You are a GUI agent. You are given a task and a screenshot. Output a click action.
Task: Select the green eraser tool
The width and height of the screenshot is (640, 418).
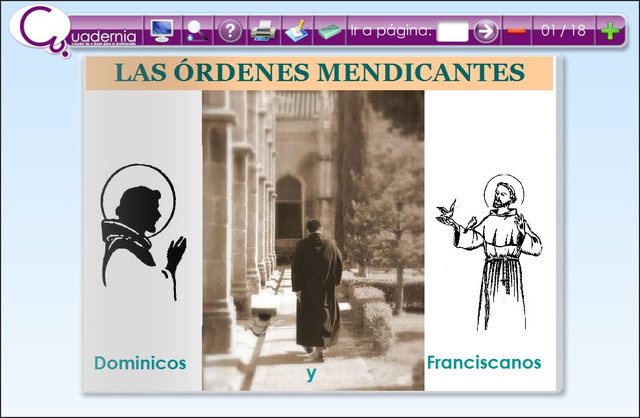pyautogui.click(x=330, y=31)
